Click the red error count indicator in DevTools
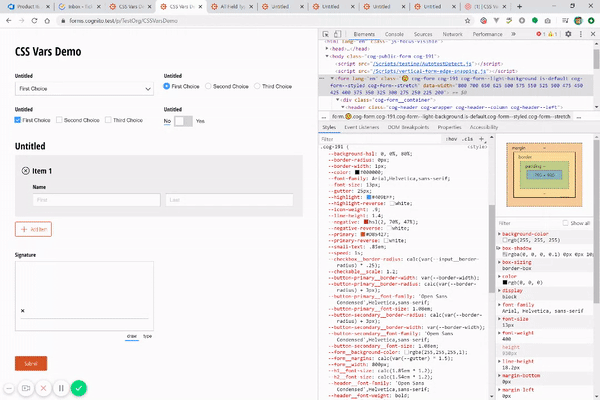The height and width of the screenshot is (400, 600). pos(541,34)
